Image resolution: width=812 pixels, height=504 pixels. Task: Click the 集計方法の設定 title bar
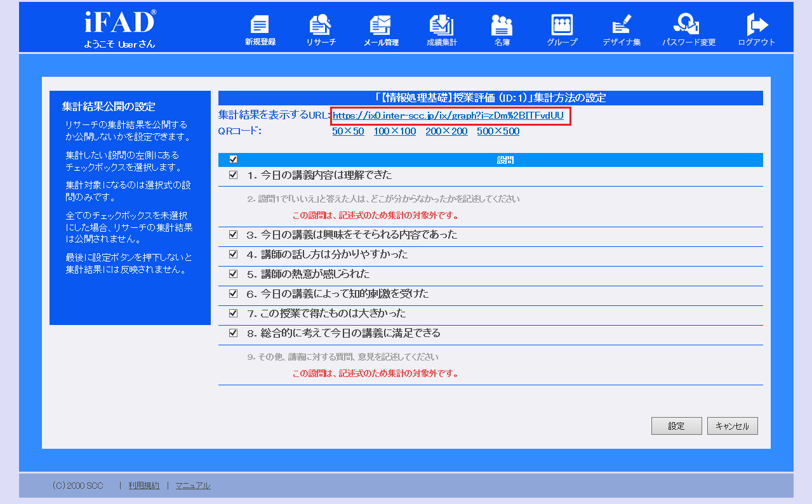click(x=490, y=98)
